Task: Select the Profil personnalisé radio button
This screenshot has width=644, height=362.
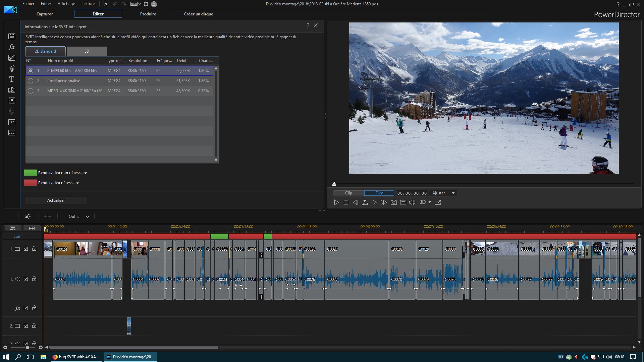Action: [31, 81]
